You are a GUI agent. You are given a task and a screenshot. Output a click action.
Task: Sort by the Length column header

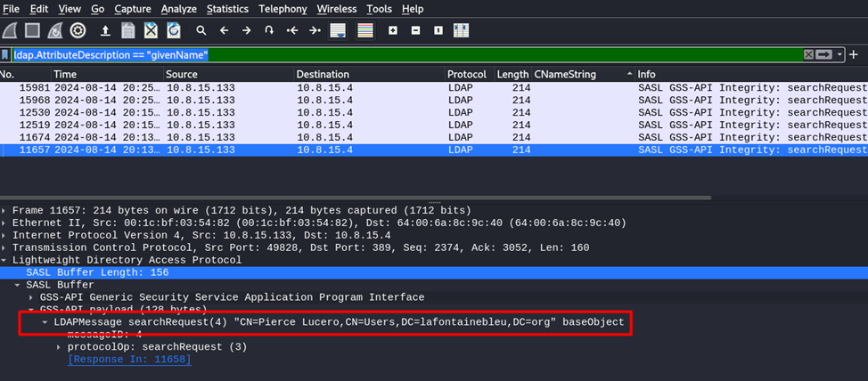(512, 74)
